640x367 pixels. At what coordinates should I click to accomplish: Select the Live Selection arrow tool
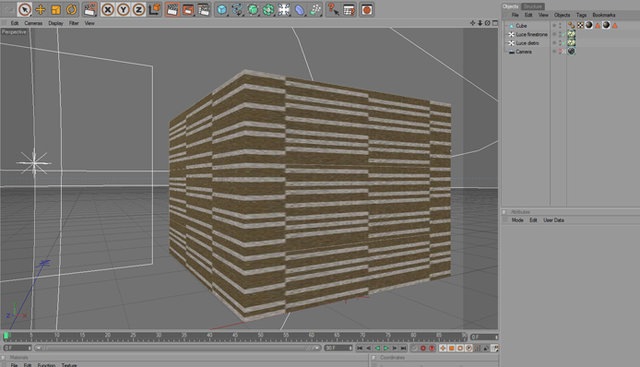coord(25,9)
